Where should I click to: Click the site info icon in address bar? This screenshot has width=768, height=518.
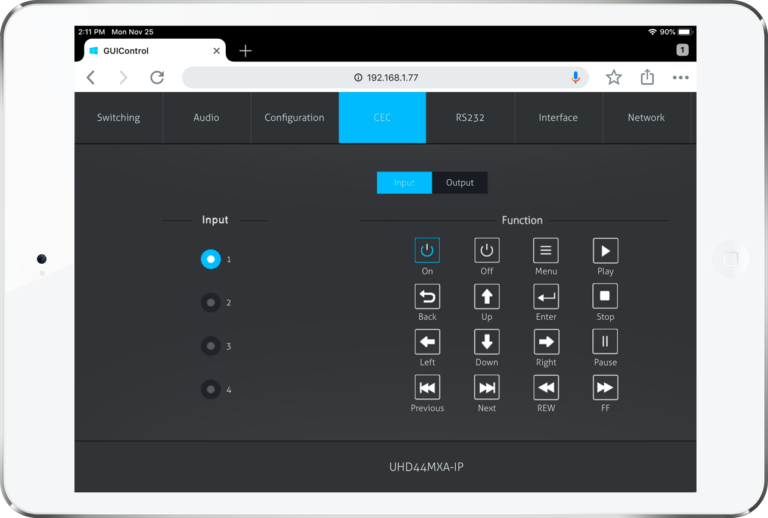click(x=358, y=77)
